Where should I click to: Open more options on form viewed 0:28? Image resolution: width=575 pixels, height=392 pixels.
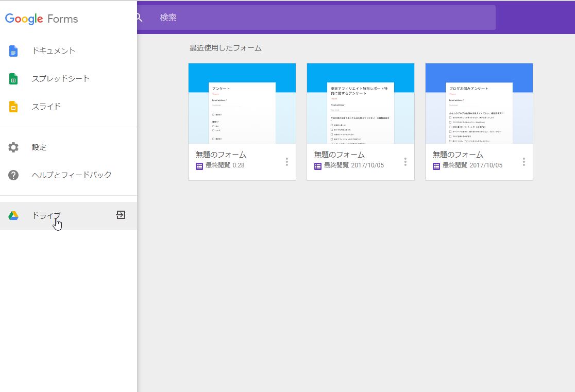click(287, 162)
